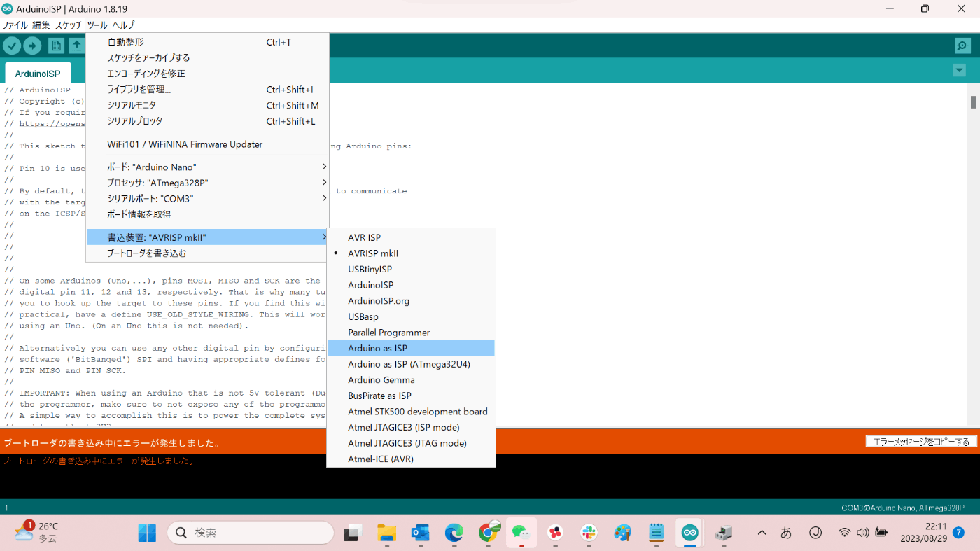980x551 pixels.
Task: Choose スケッチをアーカイブする menu entry
Action: [x=207, y=57]
